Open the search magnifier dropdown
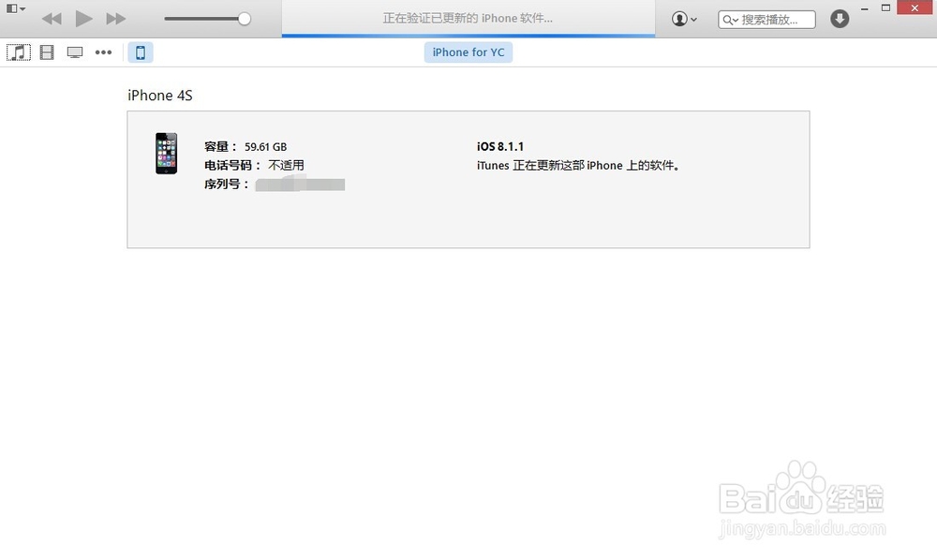Image resolution: width=937 pixels, height=560 pixels. 730,21
